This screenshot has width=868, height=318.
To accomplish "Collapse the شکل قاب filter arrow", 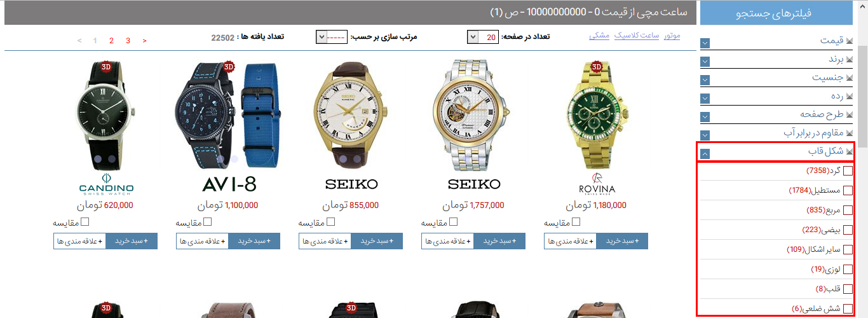I will (x=705, y=153).
